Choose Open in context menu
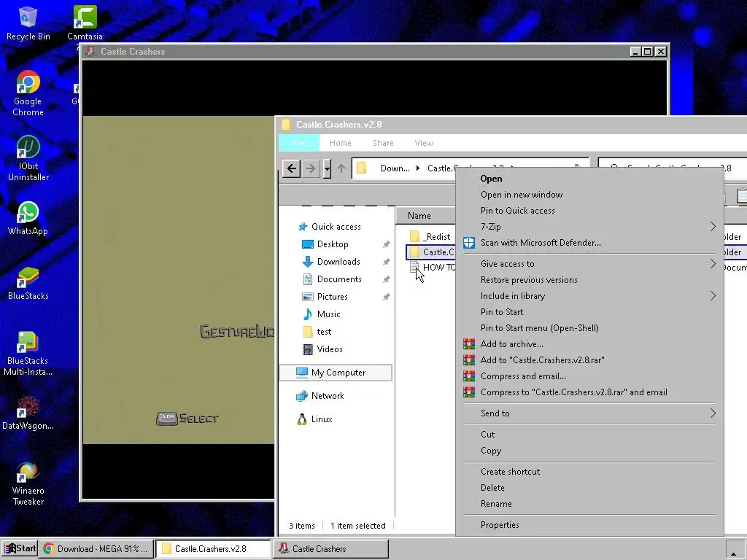The image size is (747, 560). [589, 179]
